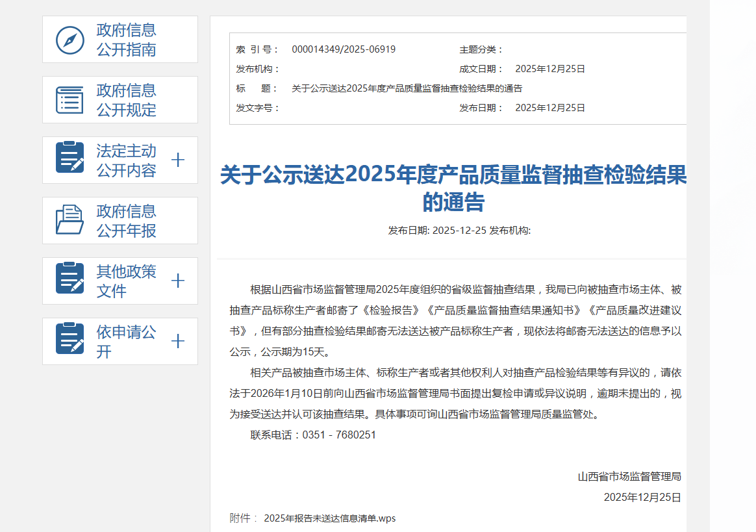Expand 法定主动公开内容 with the plus sign

pyautogui.click(x=177, y=160)
